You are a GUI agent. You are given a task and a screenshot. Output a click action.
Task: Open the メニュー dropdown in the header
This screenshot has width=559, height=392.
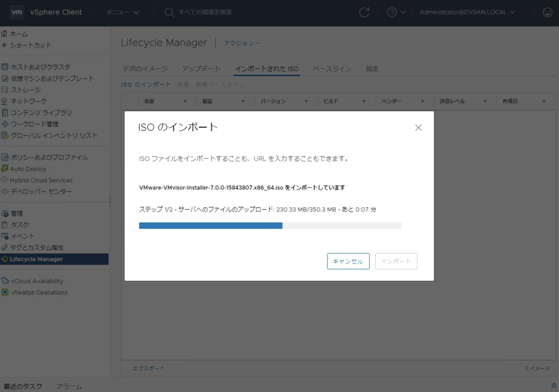pos(122,13)
